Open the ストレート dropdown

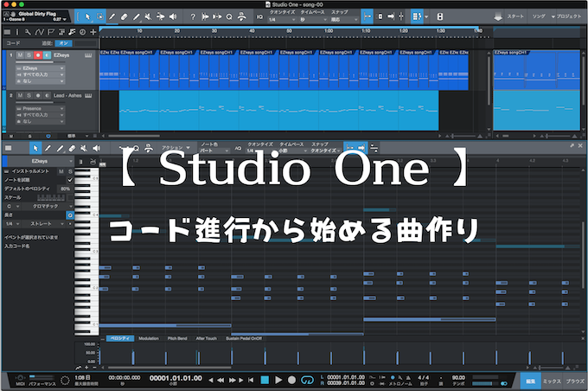[x=43, y=224]
